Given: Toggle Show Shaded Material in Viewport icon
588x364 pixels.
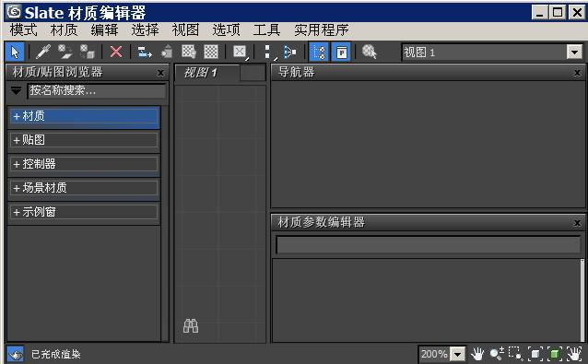Looking at the screenshot, I should 189,52.
